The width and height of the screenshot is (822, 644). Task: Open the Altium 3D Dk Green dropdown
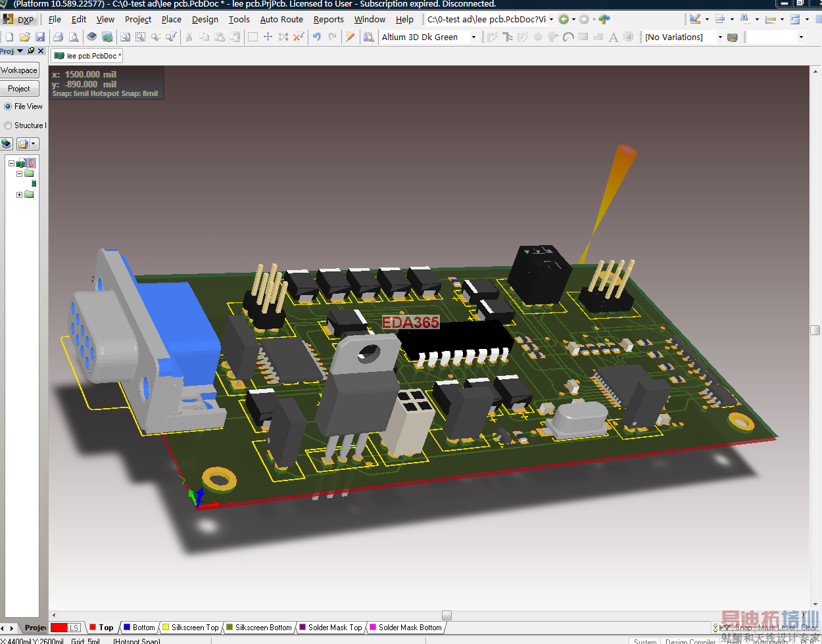point(473,37)
